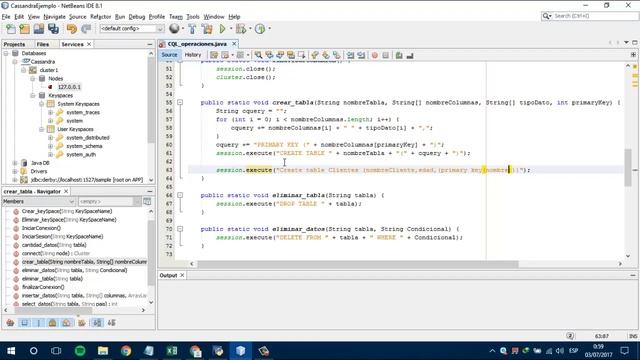Screen dimensions: 640x360
Task: Click the Redo arrow icon
Action: (x=86, y=29)
